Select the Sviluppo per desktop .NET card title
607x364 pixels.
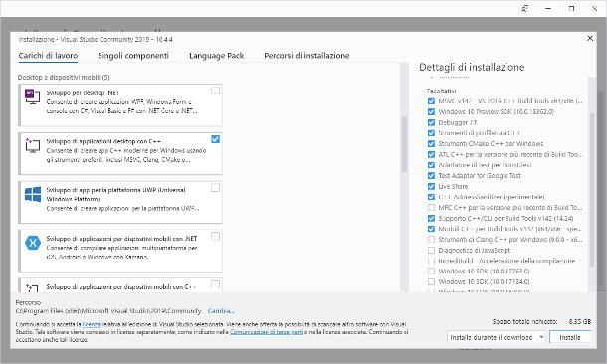click(x=83, y=92)
